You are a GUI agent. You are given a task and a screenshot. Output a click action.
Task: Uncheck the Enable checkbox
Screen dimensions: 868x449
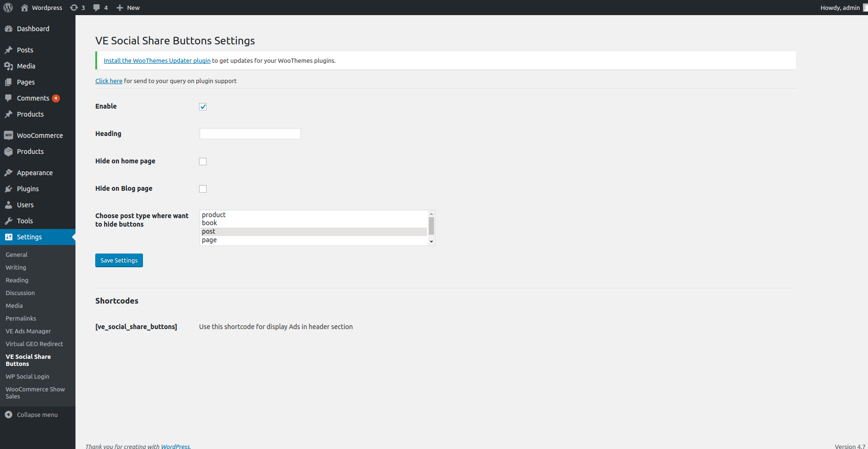pos(203,107)
